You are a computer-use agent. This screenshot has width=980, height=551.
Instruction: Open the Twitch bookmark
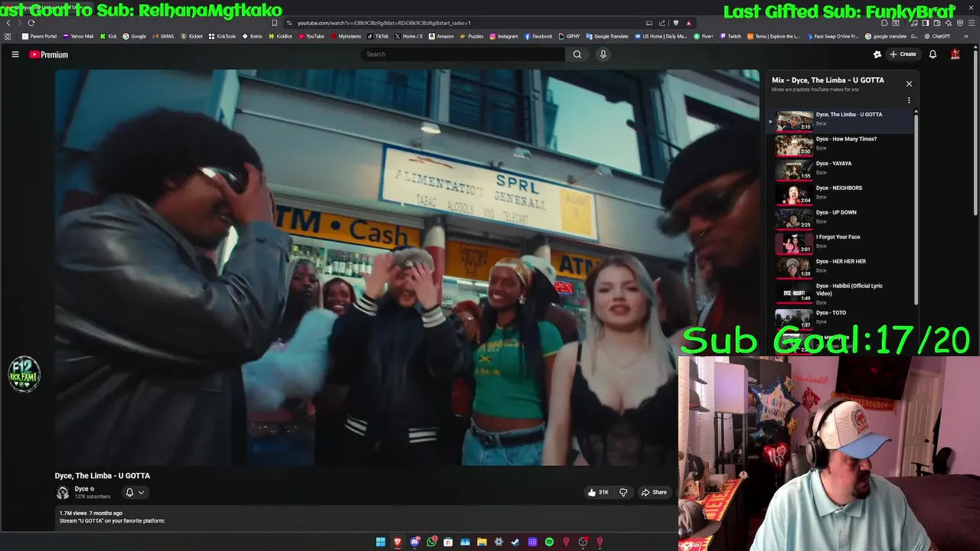point(730,36)
